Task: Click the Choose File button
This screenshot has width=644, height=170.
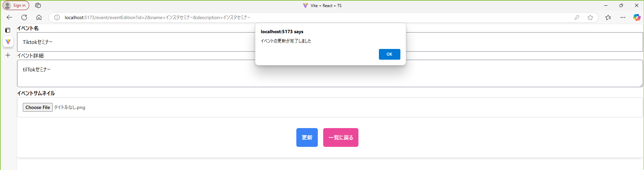Action: coord(38,107)
